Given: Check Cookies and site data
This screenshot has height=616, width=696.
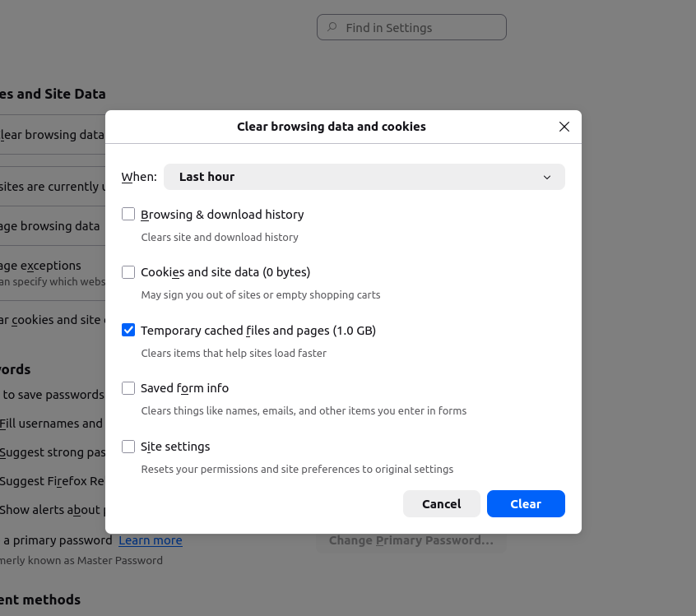Looking at the screenshot, I should tap(128, 272).
